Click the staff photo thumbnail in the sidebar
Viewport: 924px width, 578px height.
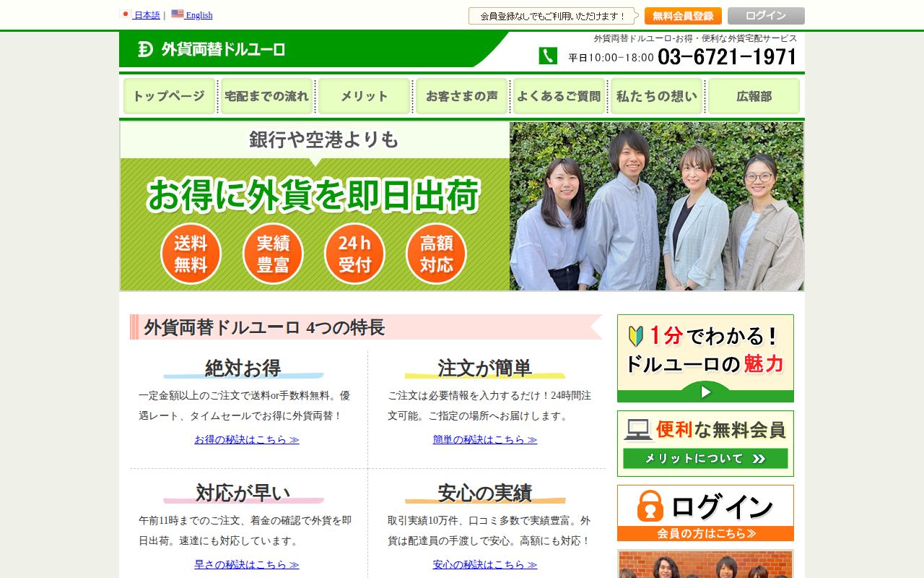[x=705, y=567]
